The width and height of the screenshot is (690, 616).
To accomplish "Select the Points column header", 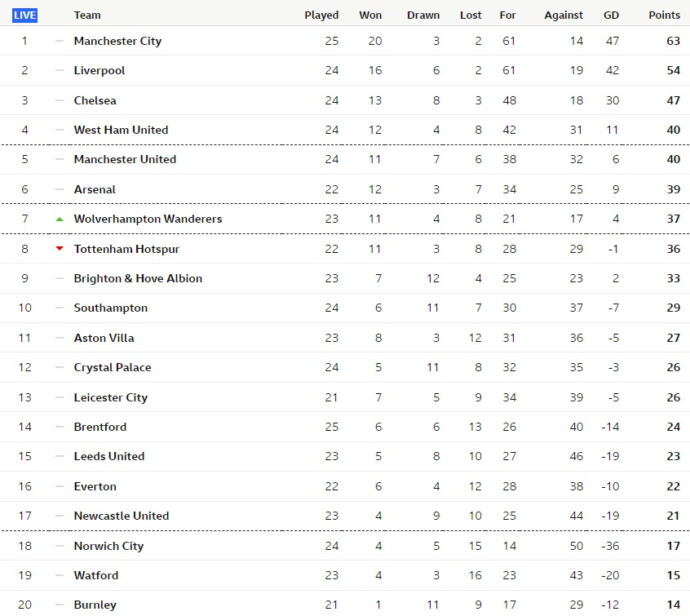I will coord(664,15).
